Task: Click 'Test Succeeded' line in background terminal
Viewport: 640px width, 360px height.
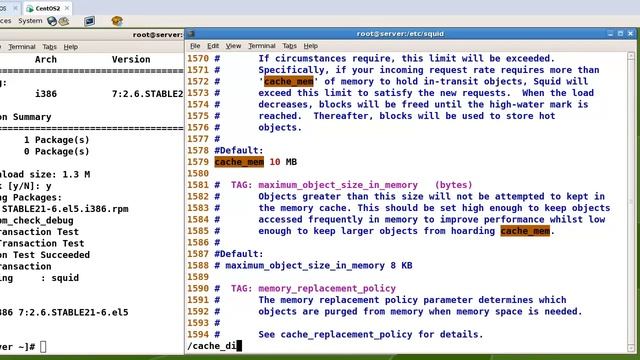Action: pos(51,255)
